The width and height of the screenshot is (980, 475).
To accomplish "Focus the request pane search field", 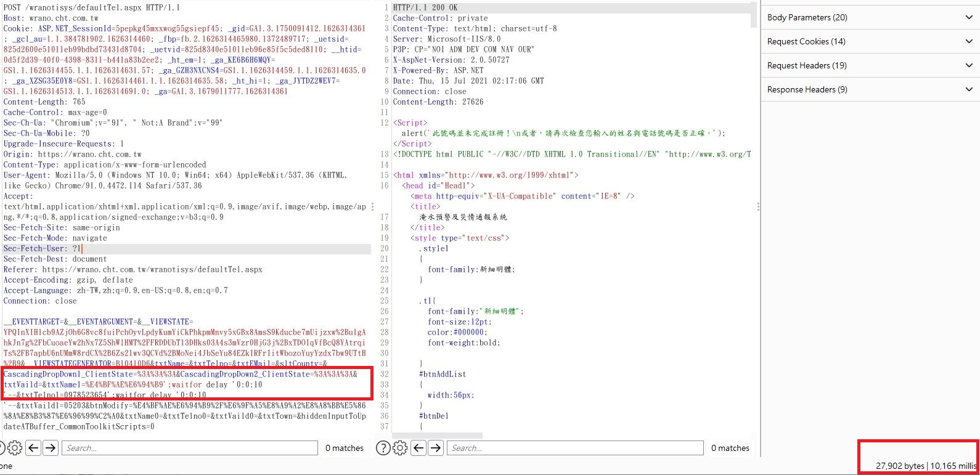I will click(x=189, y=448).
